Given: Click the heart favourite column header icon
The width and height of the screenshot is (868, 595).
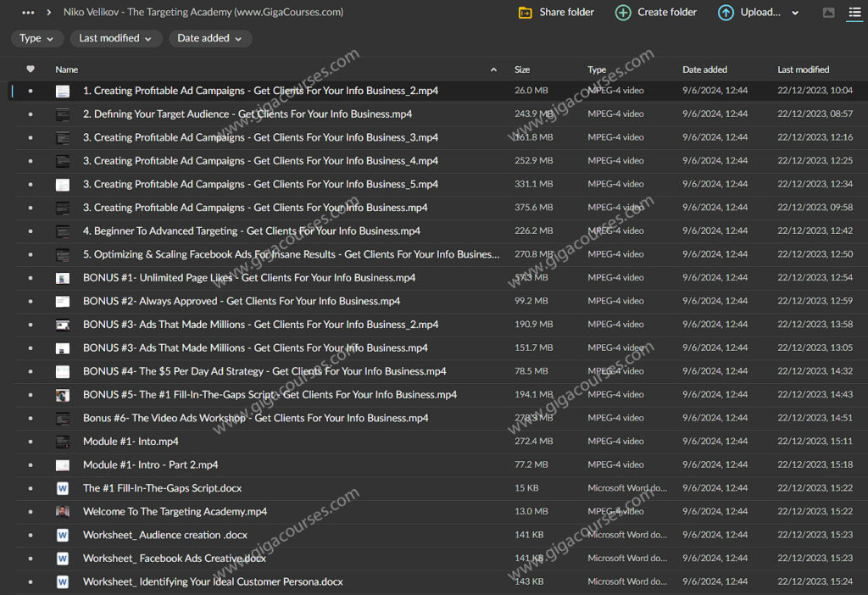Looking at the screenshot, I should 31,70.
